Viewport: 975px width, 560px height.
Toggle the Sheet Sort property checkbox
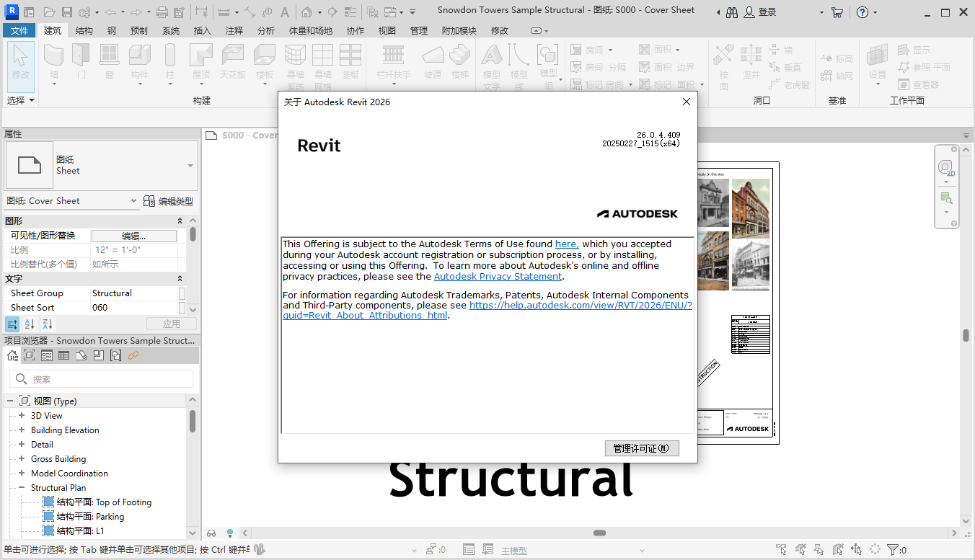(182, 308)
